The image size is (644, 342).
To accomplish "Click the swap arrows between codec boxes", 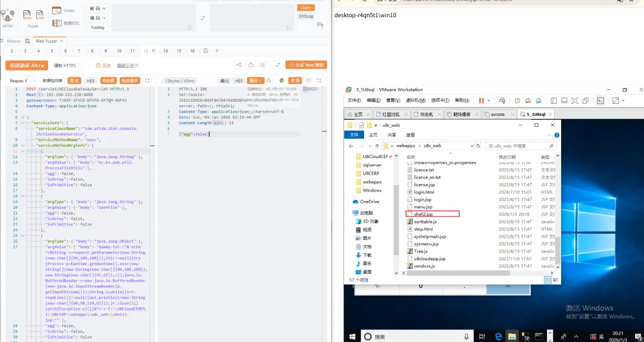I will click(x=203, y=18).
